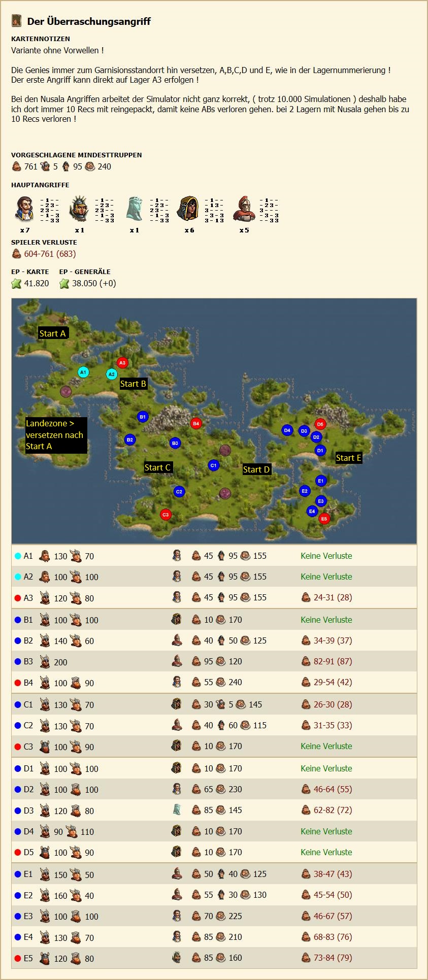Click red camp marker B4 on the map
This screenshot has width=428, height=980.
195,423
